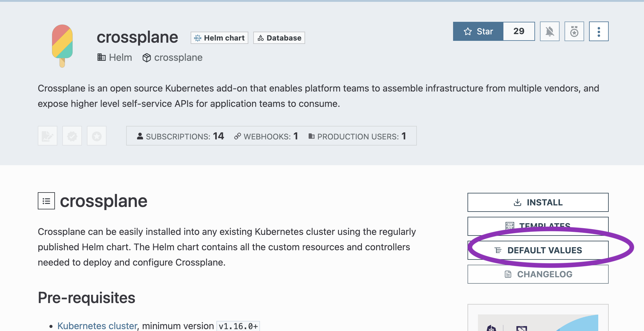The height and width of the screenshot is (331, 644).
Task: Open the DEFAULT VALUES button
Action: pyautogui.click(x=538, y=250)
